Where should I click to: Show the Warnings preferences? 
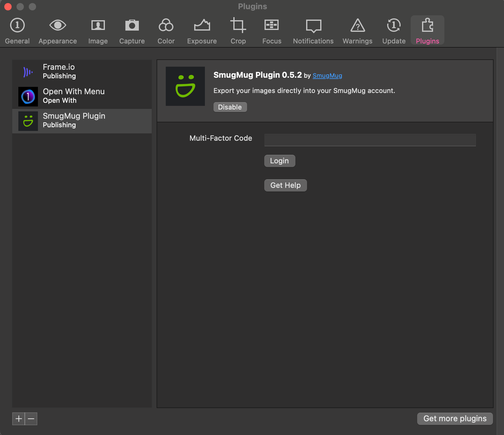coord(357,31)
